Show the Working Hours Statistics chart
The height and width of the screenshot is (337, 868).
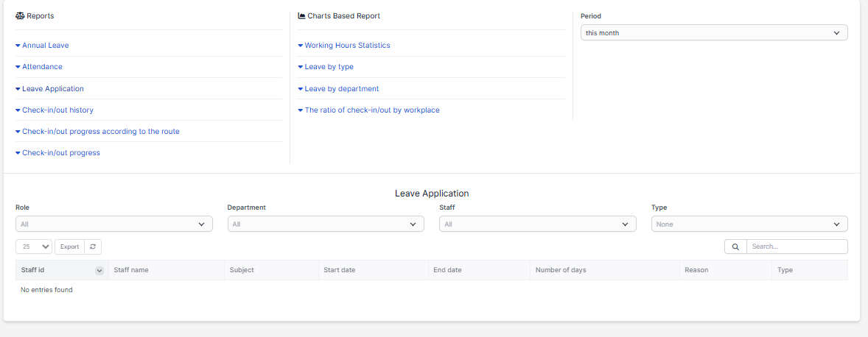[347, 46]
